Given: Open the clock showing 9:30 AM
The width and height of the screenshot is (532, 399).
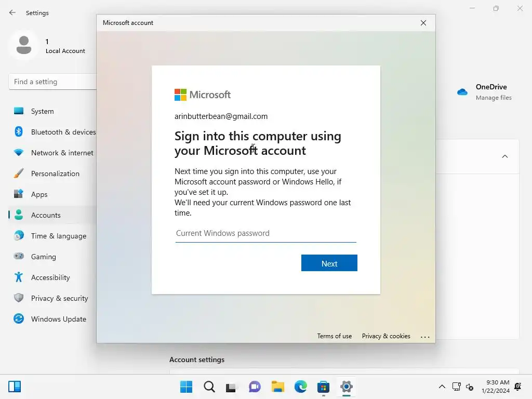Looking at the screenshot, I should coord(495,387).
